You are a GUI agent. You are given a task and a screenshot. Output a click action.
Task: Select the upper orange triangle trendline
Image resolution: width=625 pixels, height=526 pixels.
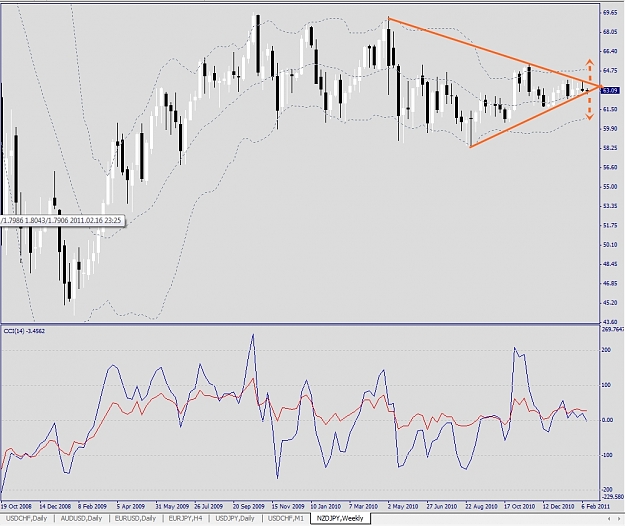coord(494,52)
